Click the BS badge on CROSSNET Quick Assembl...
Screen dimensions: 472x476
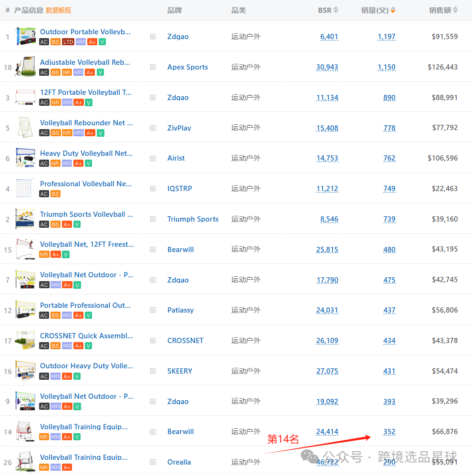point(55,346)
